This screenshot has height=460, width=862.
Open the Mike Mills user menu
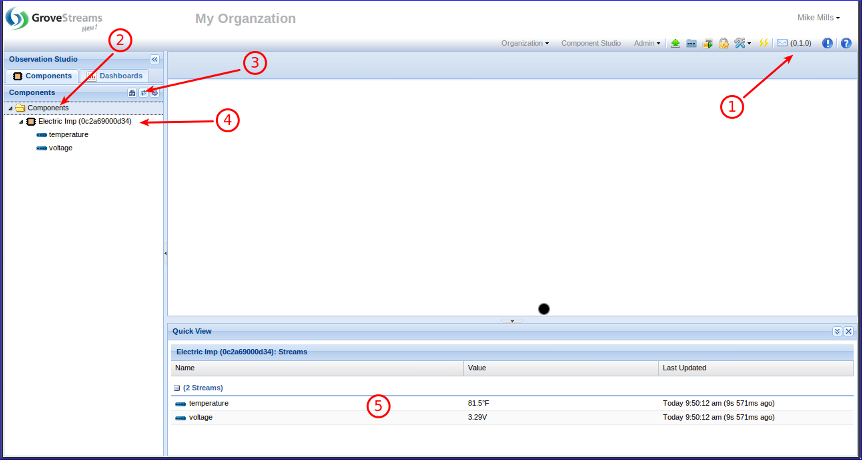(x=818, y=18)
